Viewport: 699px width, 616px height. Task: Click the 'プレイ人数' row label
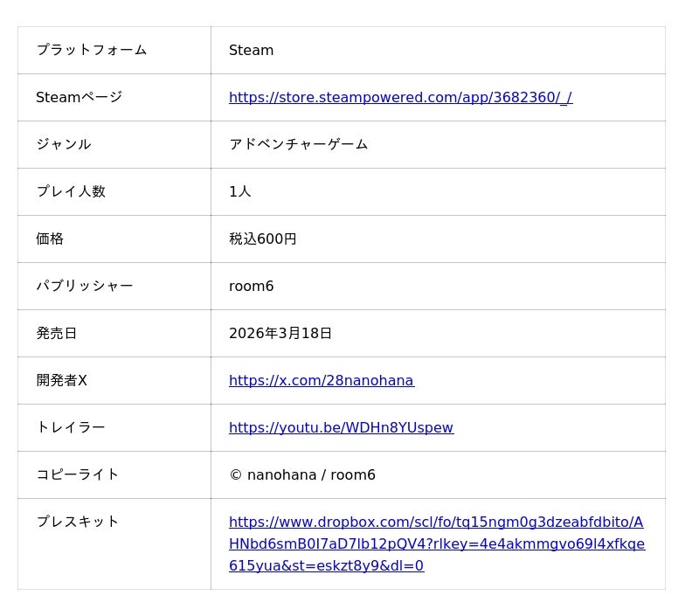point(70,192)
